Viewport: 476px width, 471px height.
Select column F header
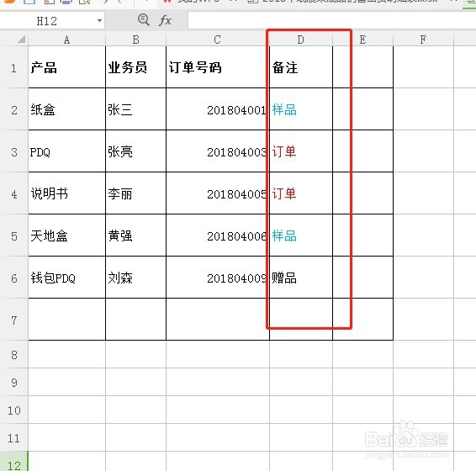pyautogui.click(x=423, y=40)
